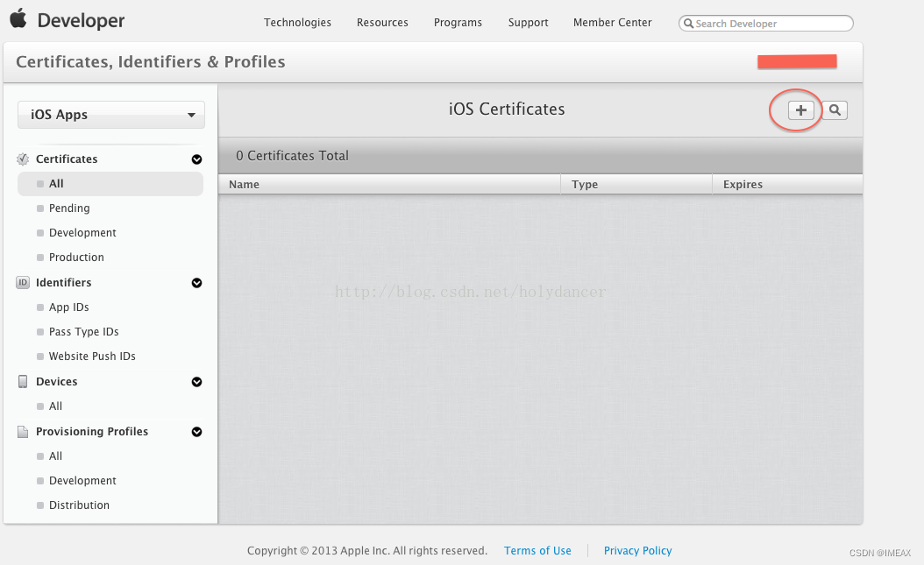Collapse the Certificates section chevron
Screen dimensions: 924x565
[197, 159]
